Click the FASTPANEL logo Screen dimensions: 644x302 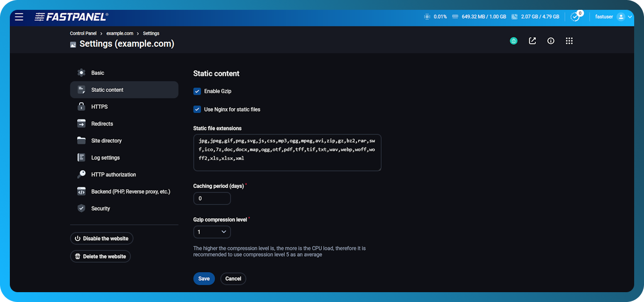point(72,16)
